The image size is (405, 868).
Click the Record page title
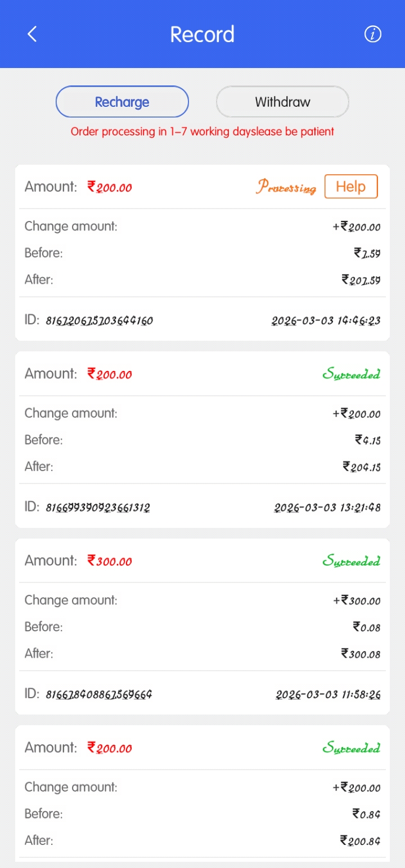click(202, 34)
